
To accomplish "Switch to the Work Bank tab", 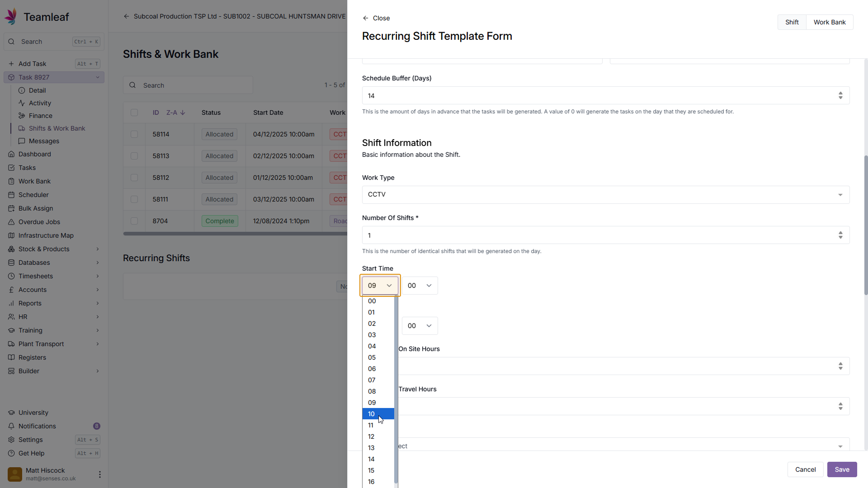I will 829,22.
